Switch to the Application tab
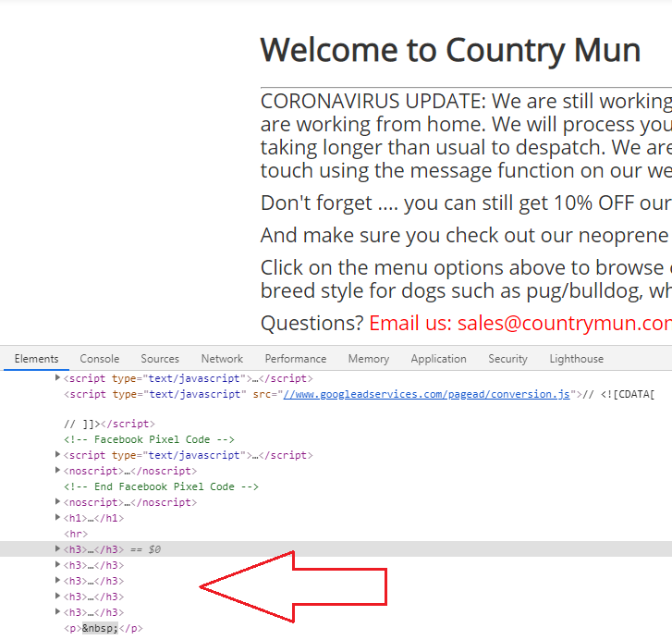The image size is (672, 640). pyautogui.click(x=438, y=359)
